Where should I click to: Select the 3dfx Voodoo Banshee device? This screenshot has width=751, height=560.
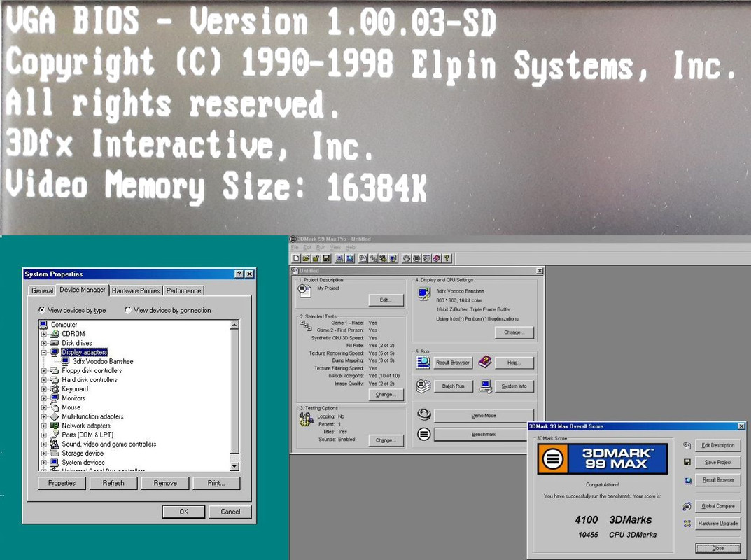pos(103,362)
